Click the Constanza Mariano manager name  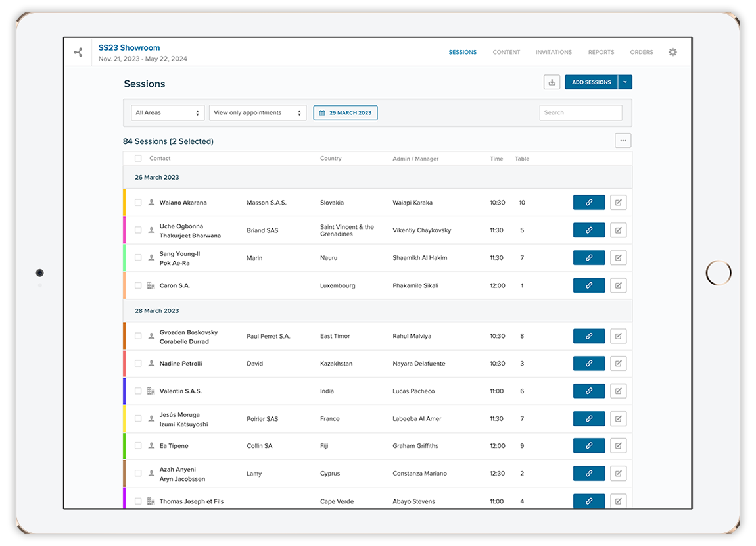coord(419,473)
